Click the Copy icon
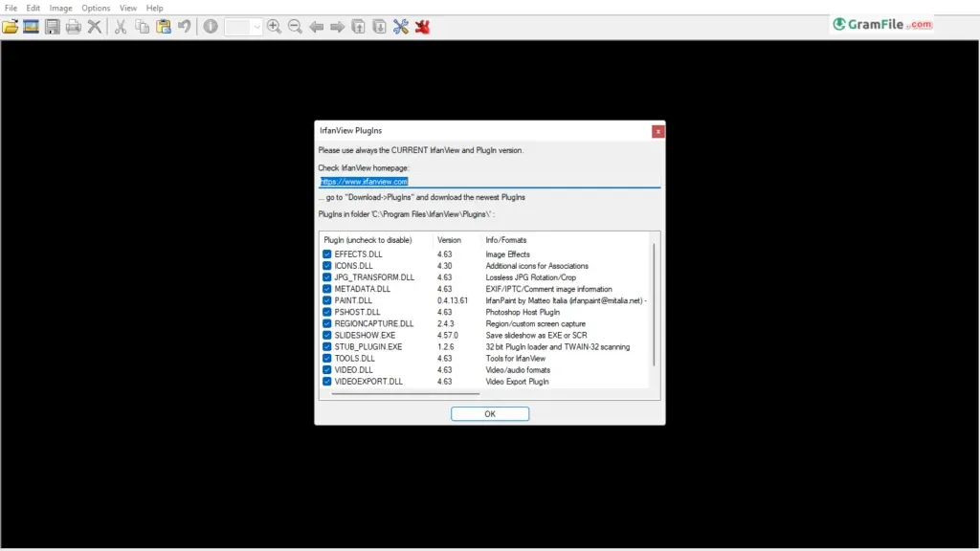Image resolution: width=980 pixels, height=551 pixels. pyautogui.click(x=143, y=26)
